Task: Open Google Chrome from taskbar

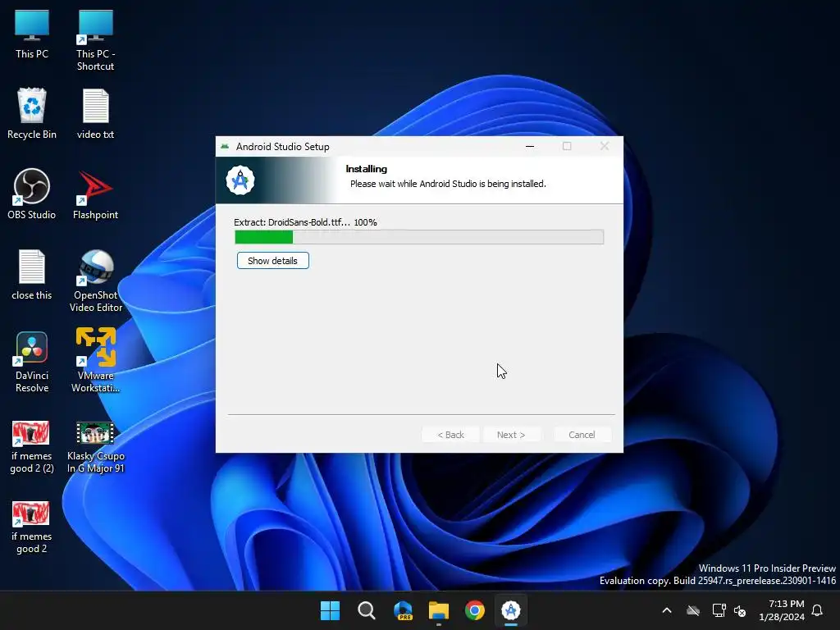Action: [x=475, y=610]
